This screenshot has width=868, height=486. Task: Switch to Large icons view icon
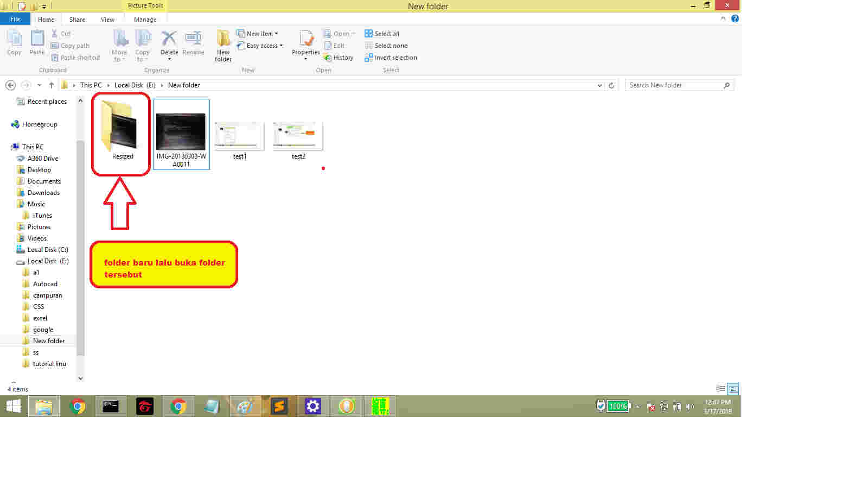pos(733,389)
